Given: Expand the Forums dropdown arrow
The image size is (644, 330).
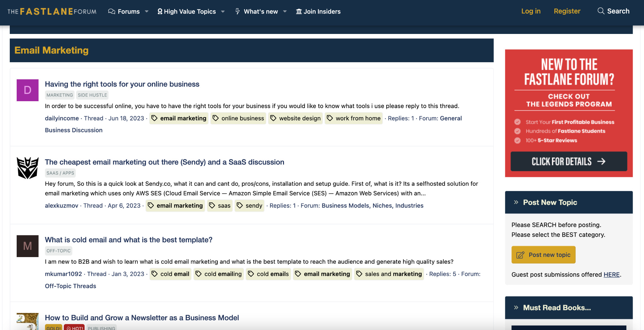Looking at the screenshot, I should pos(147,12).
